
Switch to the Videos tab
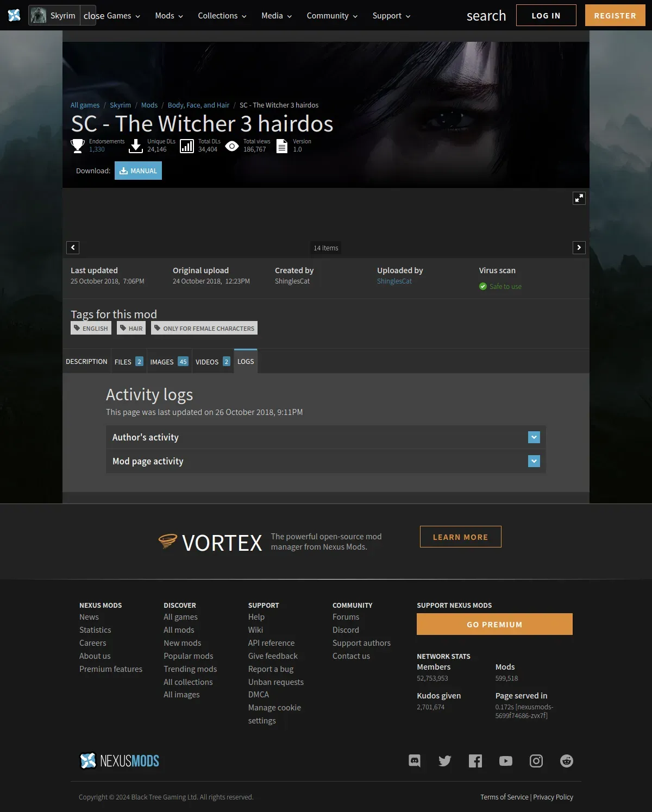coord(213,362)
